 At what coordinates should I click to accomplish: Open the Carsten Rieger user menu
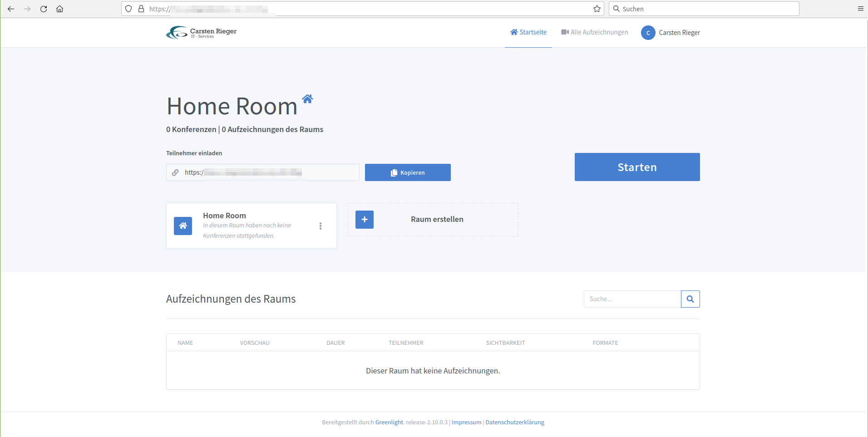tap(671, 33)
